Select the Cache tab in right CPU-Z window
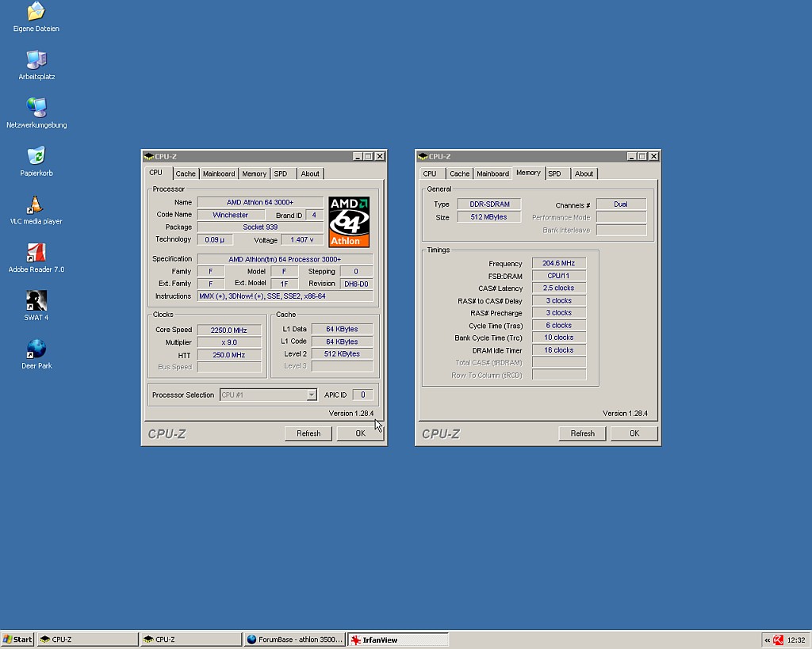Viewport: 812px width, 649px height. pyautogui.click(x=459, y=174)
